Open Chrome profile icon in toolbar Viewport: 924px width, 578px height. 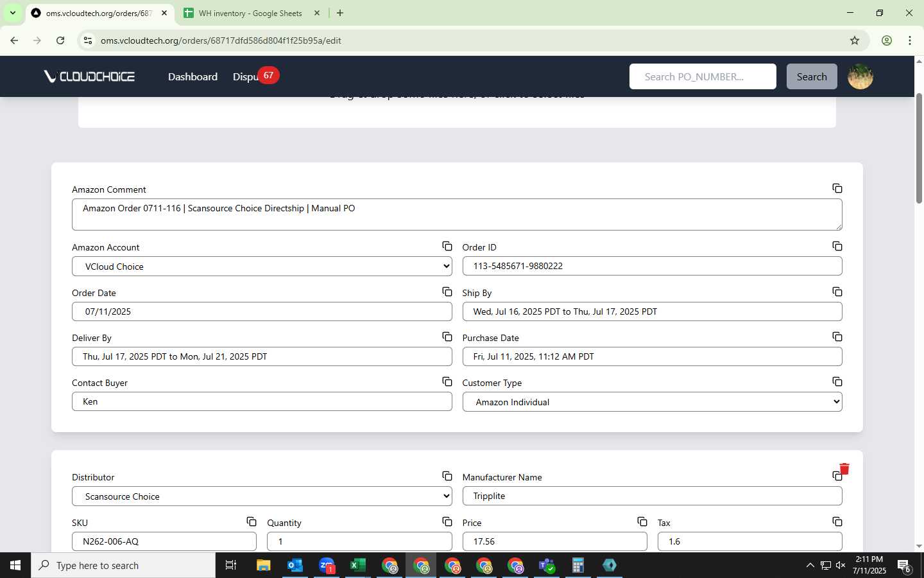[887, 40]
